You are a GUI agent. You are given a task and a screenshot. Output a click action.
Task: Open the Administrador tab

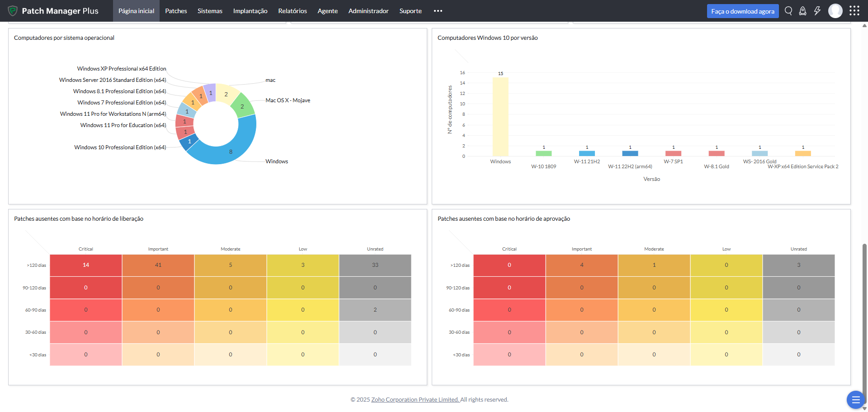(368, 11)
